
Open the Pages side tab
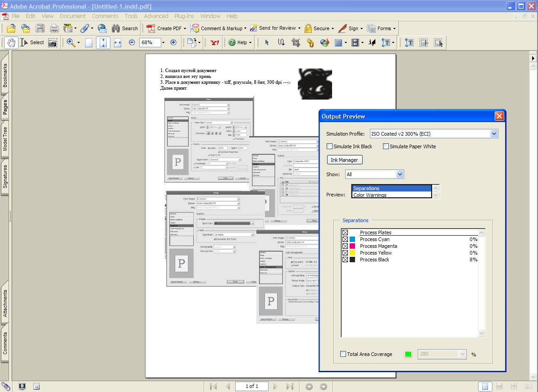coord(5,107)
